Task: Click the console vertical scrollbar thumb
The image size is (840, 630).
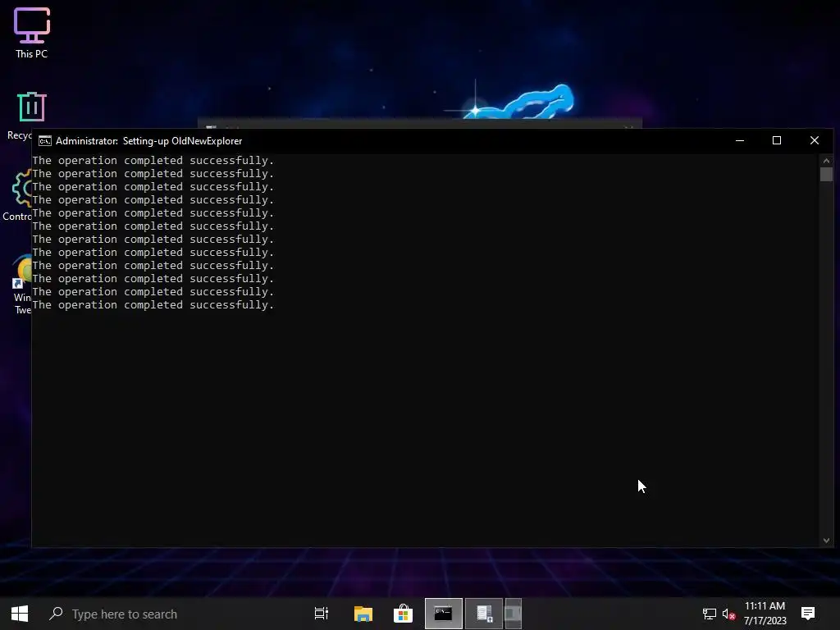Action: point(826,175)
